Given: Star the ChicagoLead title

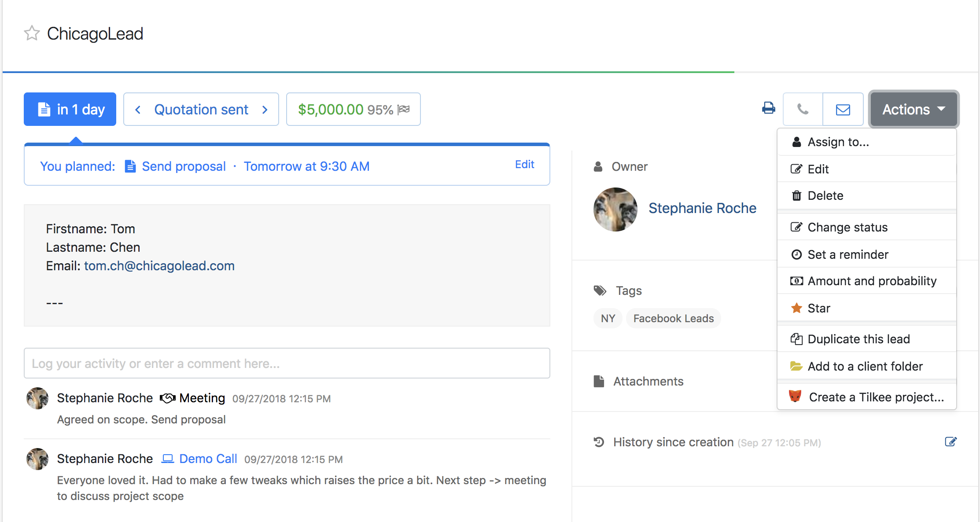Looking at the screenshot, I should 32,33.
